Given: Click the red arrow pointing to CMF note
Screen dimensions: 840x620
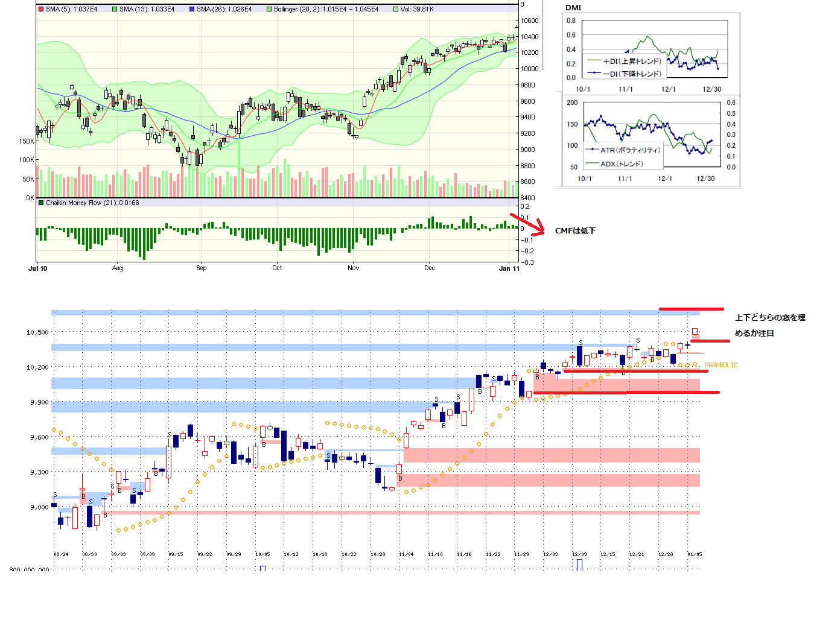Looking at the screenshot, I should 527,224.
